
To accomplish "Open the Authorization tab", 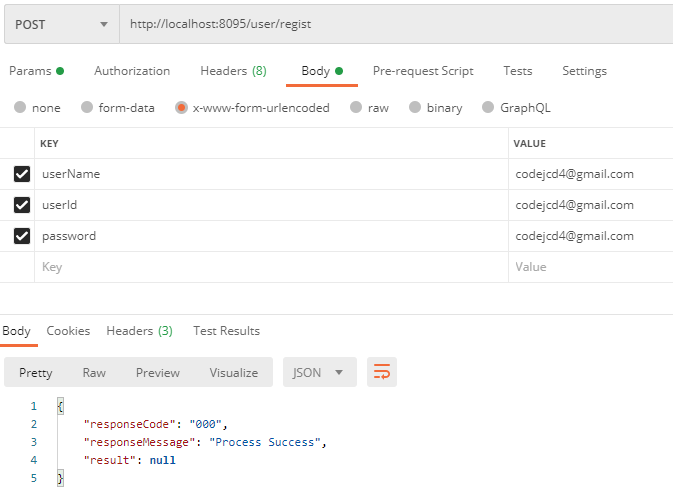I will (x=132, y=71).
